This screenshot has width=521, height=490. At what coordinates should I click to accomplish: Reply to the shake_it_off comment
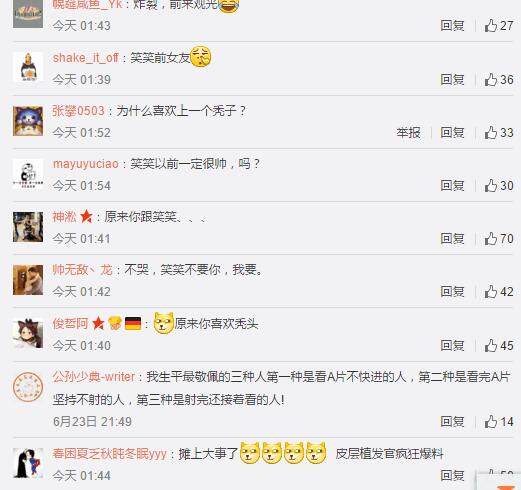452,79
